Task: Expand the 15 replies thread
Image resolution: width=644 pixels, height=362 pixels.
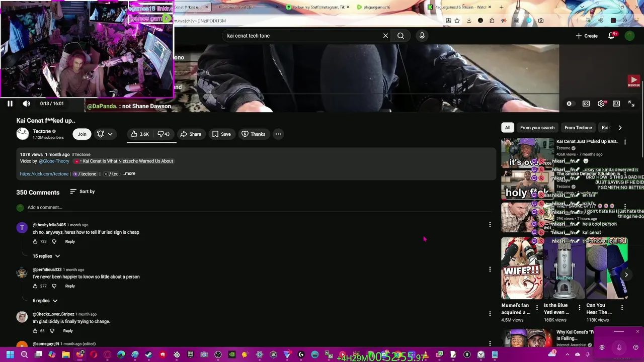Action: pos(46,256)
